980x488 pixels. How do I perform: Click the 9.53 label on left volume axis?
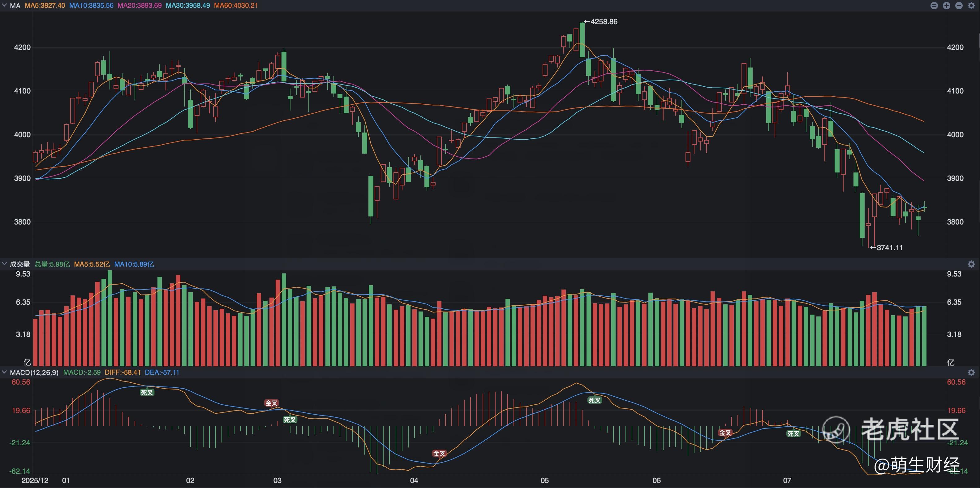(23, 274)
